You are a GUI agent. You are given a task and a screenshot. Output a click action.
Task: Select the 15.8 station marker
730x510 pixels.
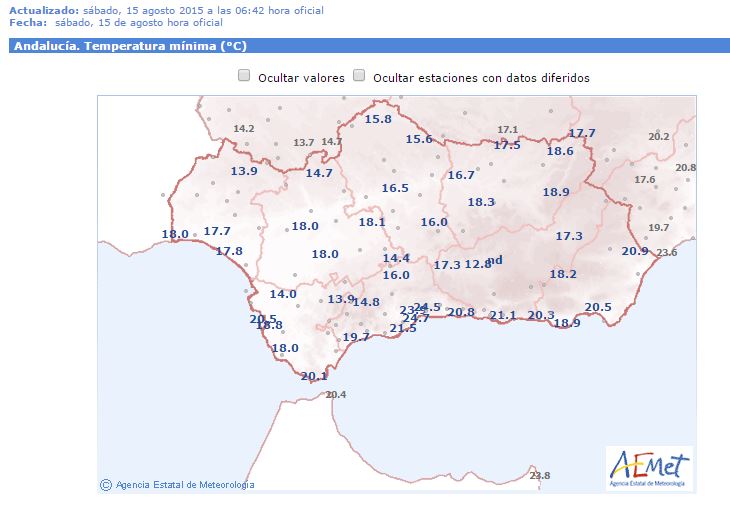[x=377, y=119]
